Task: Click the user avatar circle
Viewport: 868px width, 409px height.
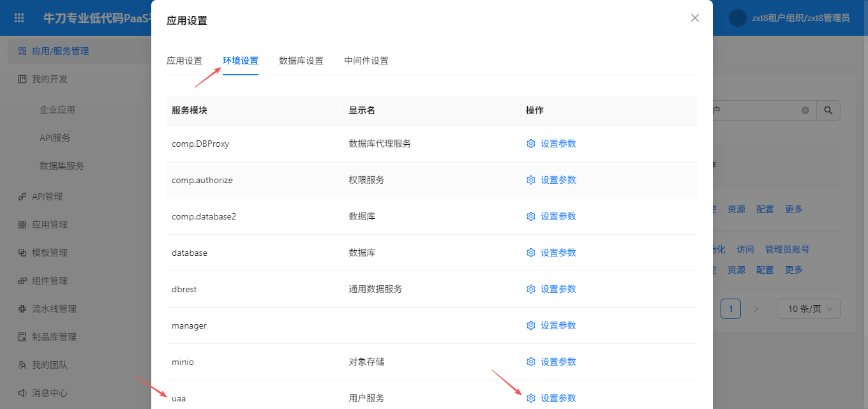Action: [737, 18]
